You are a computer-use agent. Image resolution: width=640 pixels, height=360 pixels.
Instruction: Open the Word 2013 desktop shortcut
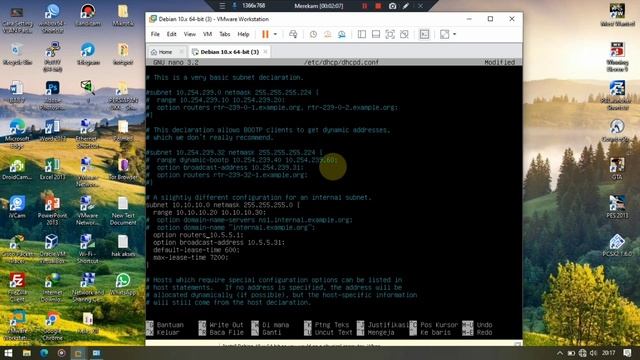click(x=52, y=131)
